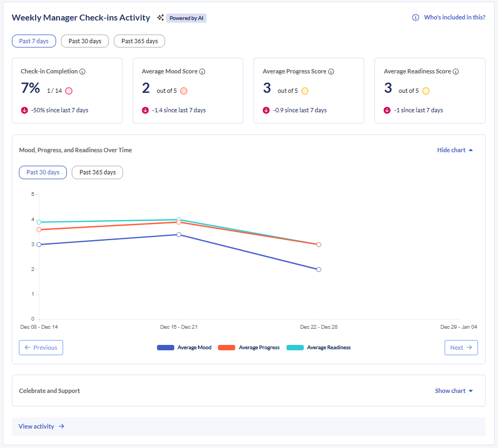Click down-arrow icon beside -50% change
Viewport: 498px width, 448px height.
coord(24,110)
